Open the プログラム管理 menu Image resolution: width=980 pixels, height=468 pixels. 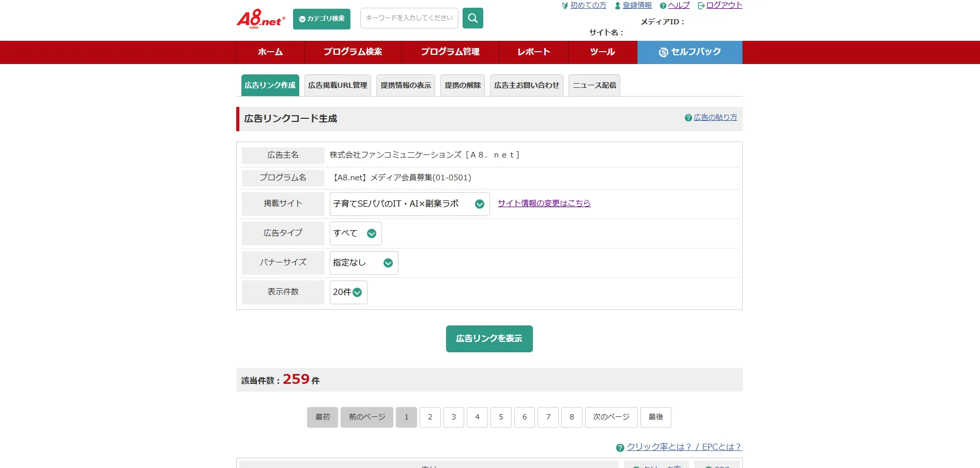[450, 52]
